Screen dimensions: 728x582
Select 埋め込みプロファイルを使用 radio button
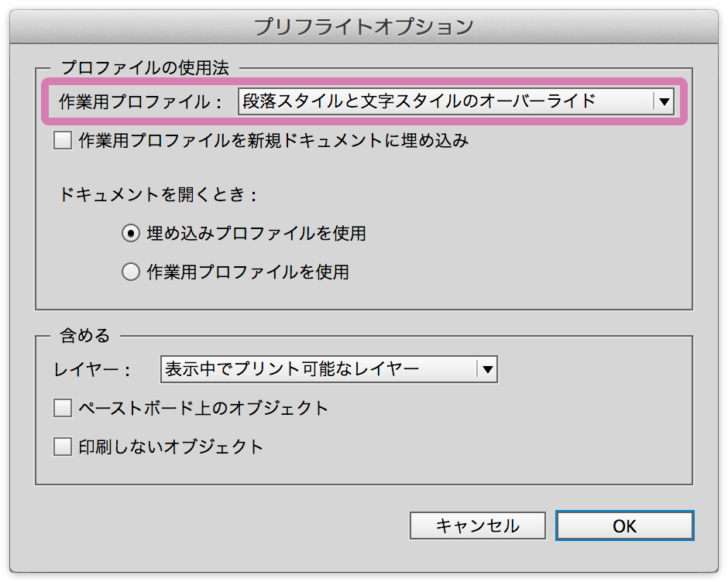click(130, 233)
